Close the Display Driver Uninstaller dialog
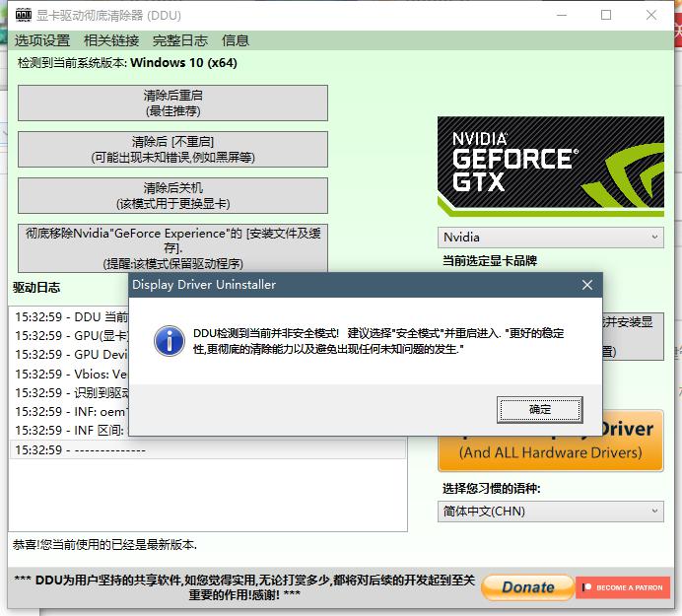The width and height of the screenshot is (682, 616). pos(587,285)
